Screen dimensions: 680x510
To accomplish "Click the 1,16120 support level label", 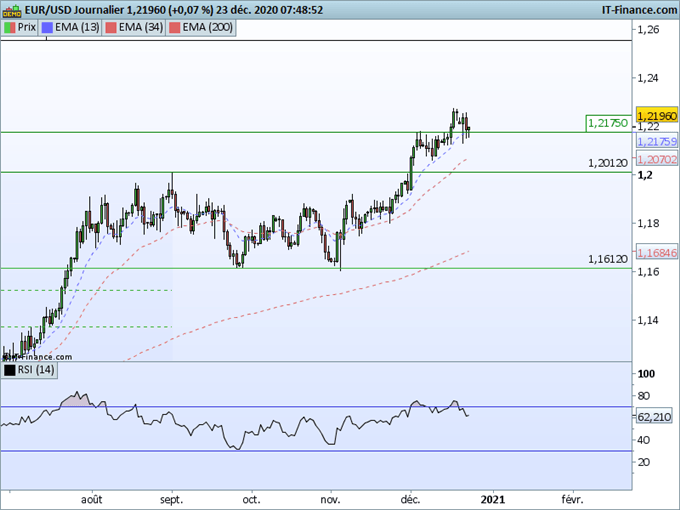I will click(608, 259).
